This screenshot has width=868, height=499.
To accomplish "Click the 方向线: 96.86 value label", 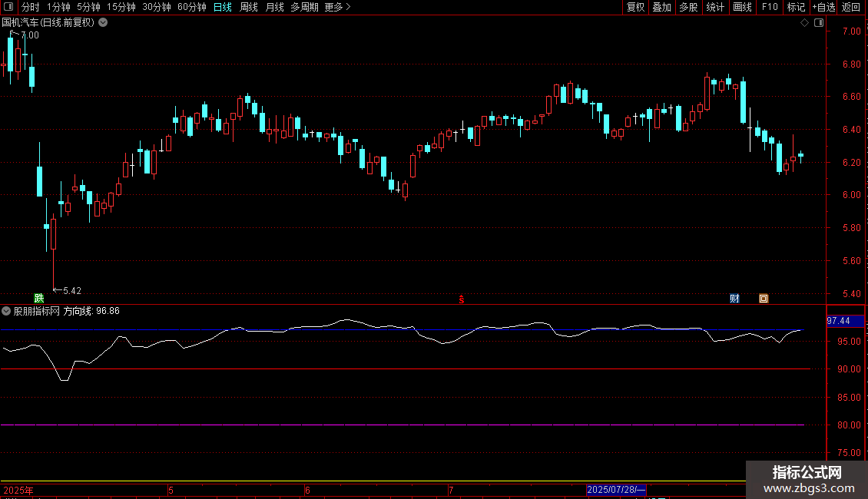I will (x=91, y=311).
